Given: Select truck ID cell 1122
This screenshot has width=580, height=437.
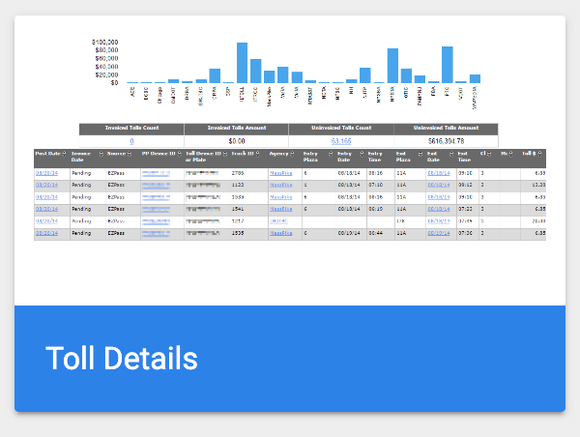Looking at the screenshot, I should point(238,185).
